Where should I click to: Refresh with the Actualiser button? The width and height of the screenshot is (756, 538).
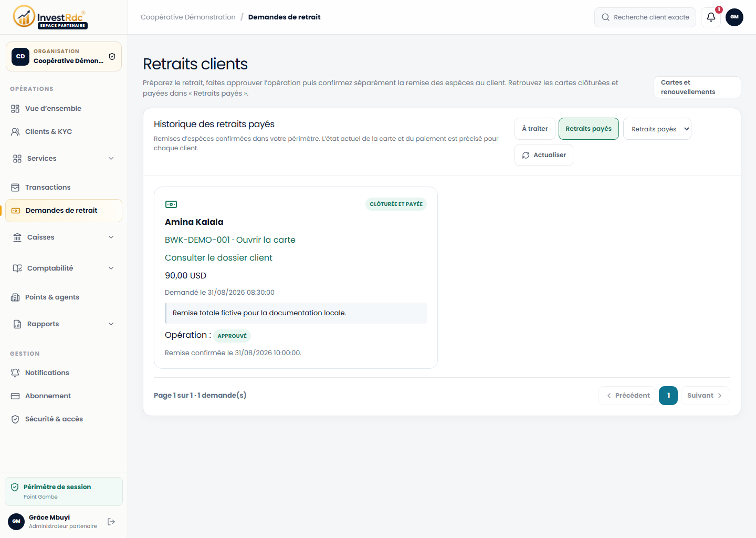pos(544,155)
